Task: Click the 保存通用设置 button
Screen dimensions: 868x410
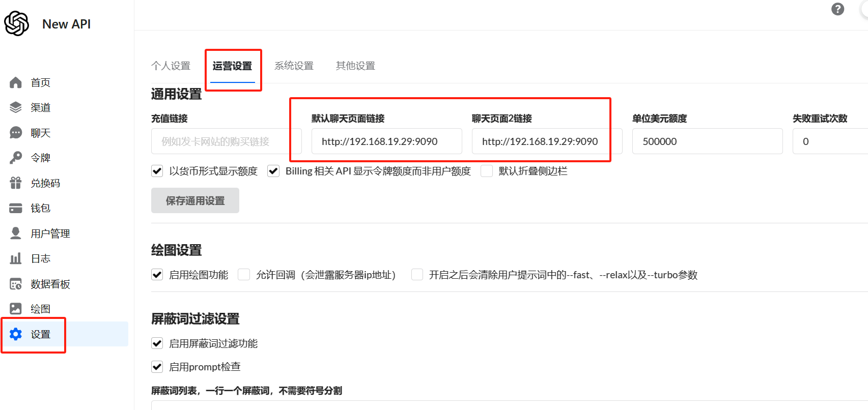Action: coord(195,200)
